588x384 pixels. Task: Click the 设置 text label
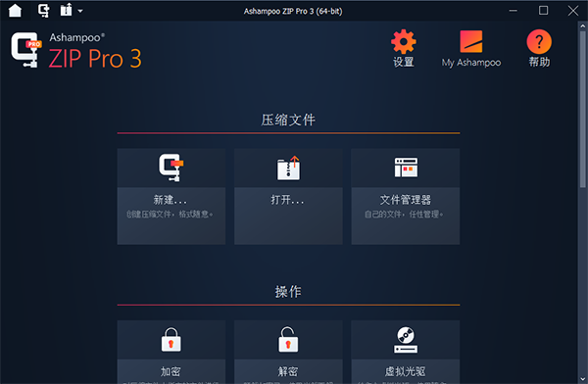pyautogui.click(x=404, y=62)
